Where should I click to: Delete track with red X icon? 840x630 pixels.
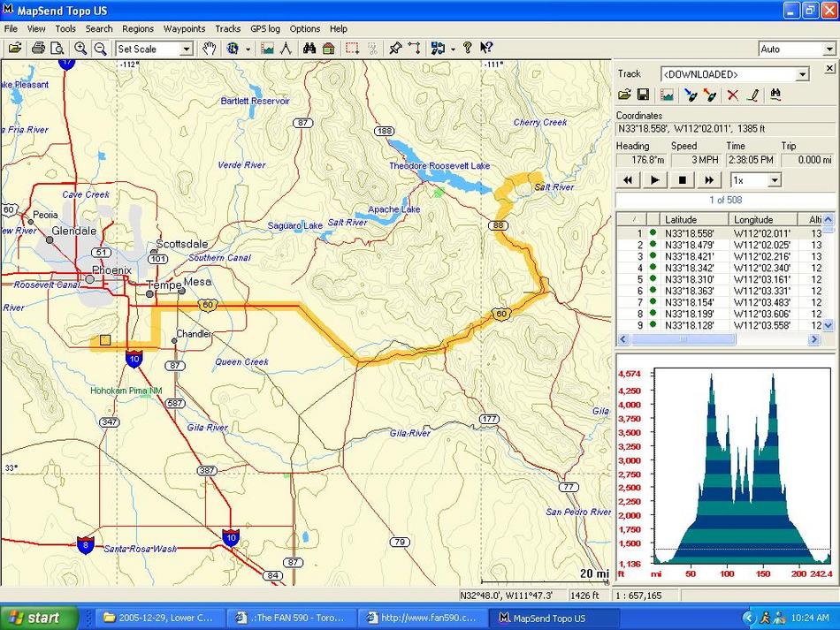coord(733,95)
